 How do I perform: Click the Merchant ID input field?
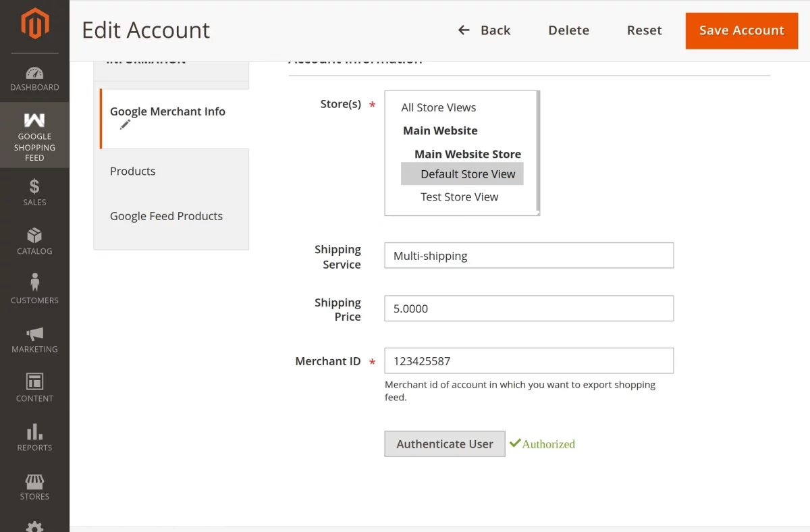[529, 361]
